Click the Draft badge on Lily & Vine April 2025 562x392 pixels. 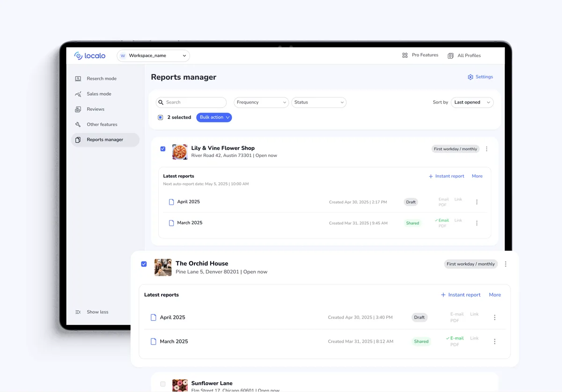tap(411, 202)
